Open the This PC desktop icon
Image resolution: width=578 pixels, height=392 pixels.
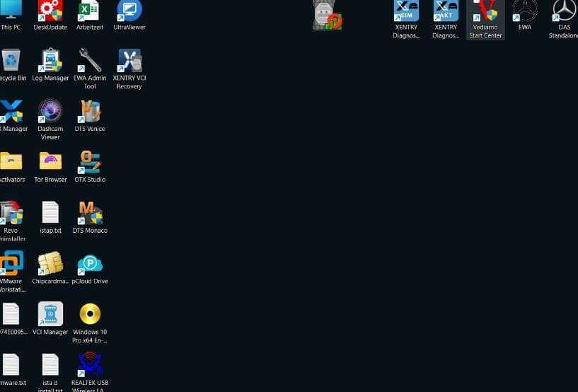(x=11, y=15)
